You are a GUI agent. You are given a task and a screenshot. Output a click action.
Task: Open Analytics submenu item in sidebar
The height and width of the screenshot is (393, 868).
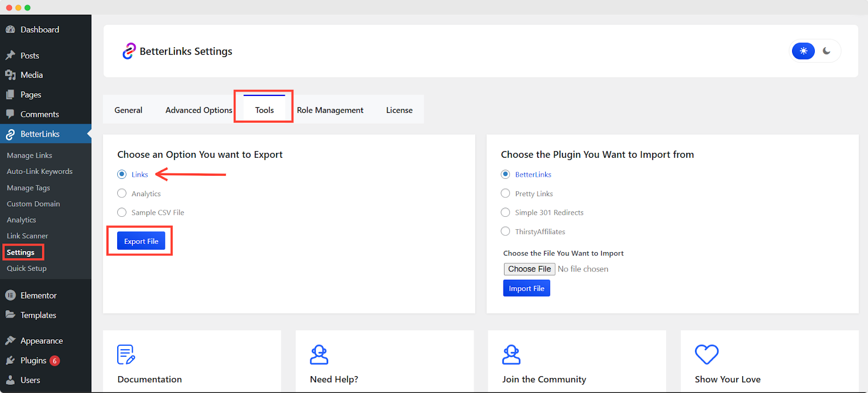[21, 220]
